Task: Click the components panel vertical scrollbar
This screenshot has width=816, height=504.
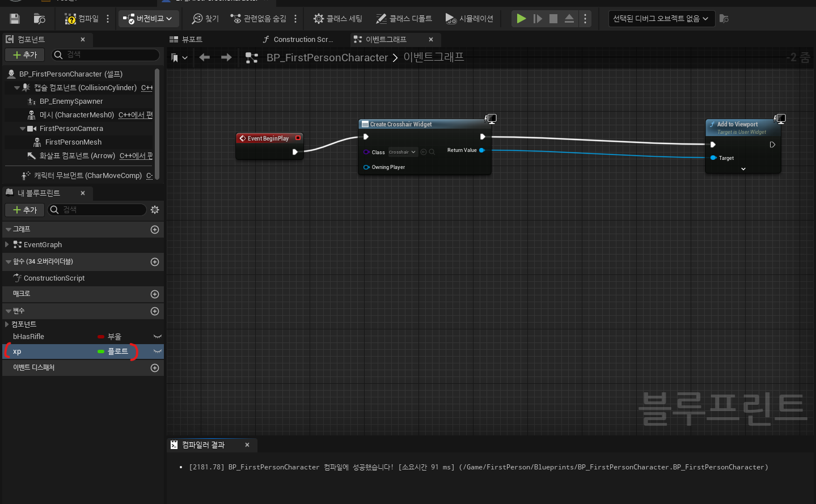Action: click(x=157, y=124)
